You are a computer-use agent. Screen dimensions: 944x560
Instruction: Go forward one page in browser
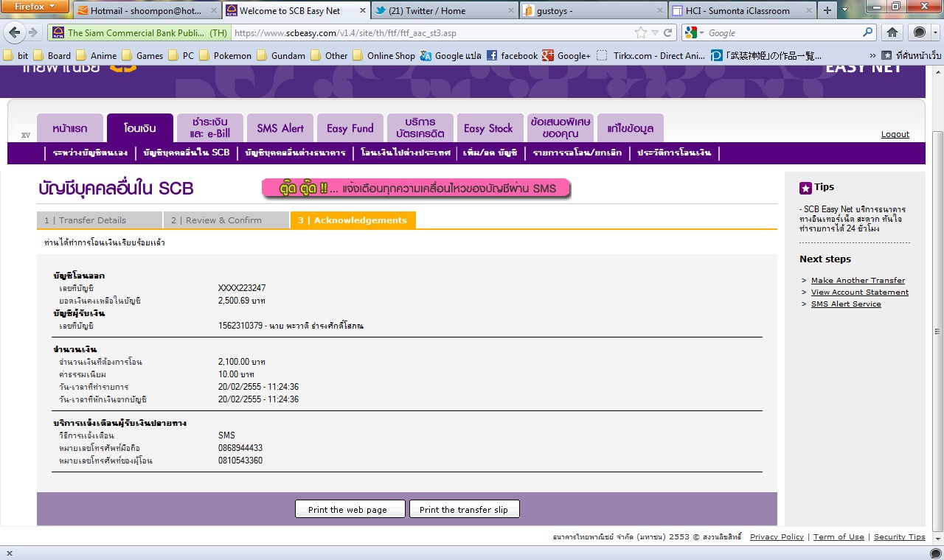point(33,32)
